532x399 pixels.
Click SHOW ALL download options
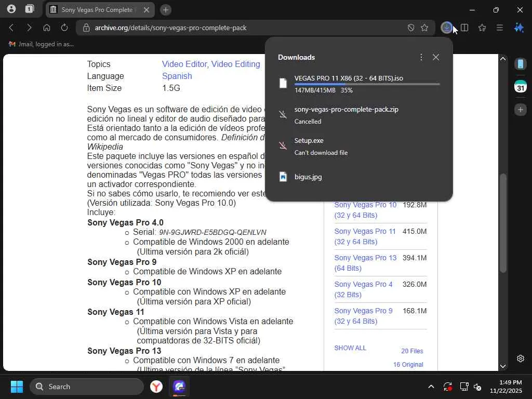tap(350, 348)
